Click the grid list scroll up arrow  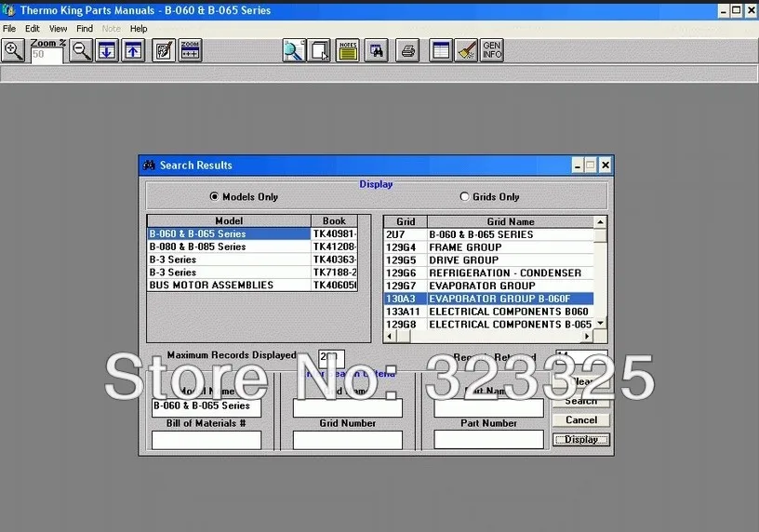[x=600, y=222]
